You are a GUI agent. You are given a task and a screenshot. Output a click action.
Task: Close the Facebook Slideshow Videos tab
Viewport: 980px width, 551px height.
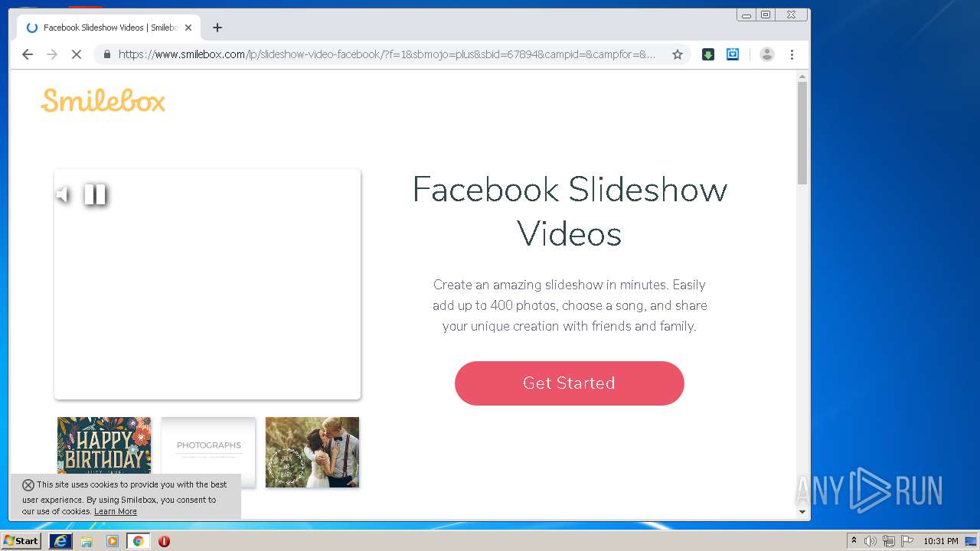pos(188,28)
